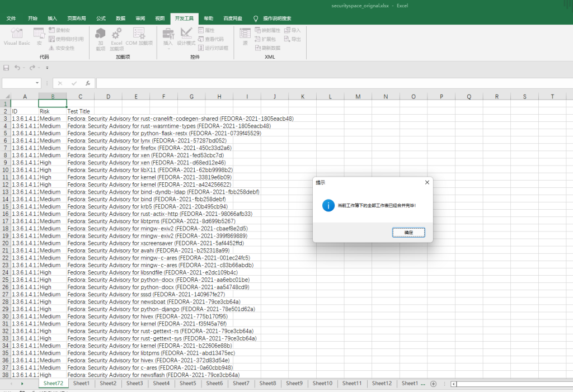Image resolution: width=573 pixels, height=392 pixels.
Task: Click the save icon in quick access toolbar
Action: click(x=6, y=68)
